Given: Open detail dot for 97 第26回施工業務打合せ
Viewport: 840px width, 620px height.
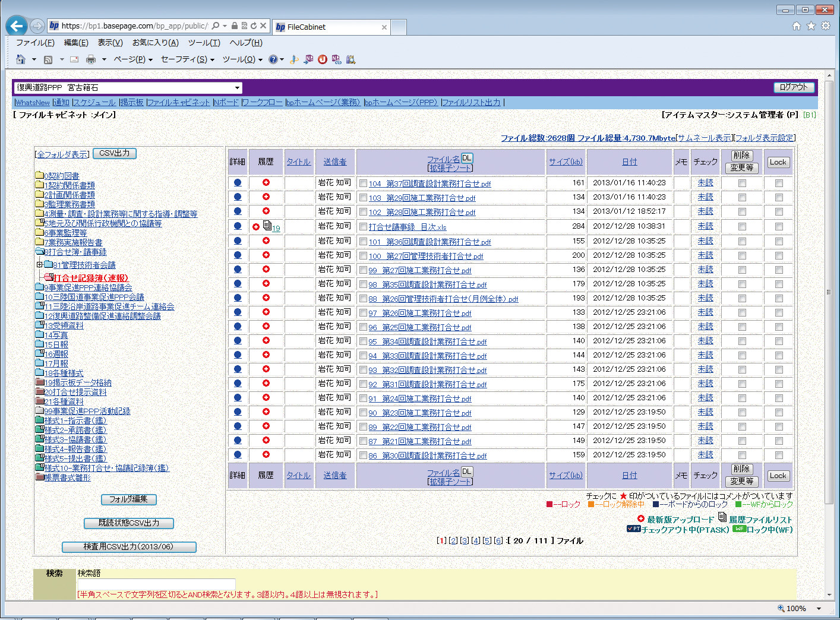Looking at the screenshot, I should tap(238, 312).
